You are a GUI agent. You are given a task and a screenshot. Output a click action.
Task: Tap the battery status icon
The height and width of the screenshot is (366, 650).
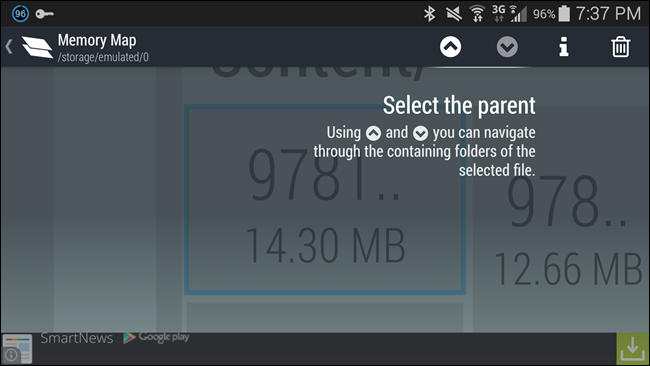click(x=564, y=14)
